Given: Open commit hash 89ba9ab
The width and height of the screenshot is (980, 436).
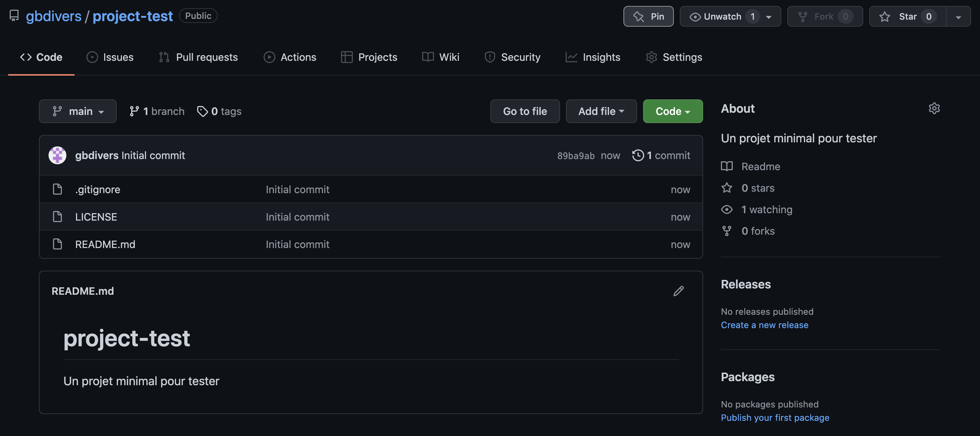Looking at the screenshot, I should click(x=576, y=156).
